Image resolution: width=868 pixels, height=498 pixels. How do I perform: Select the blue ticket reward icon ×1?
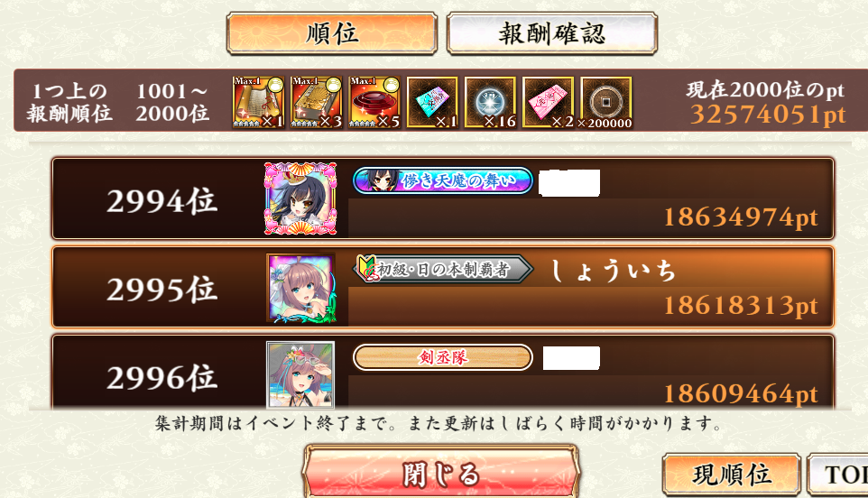432,102
